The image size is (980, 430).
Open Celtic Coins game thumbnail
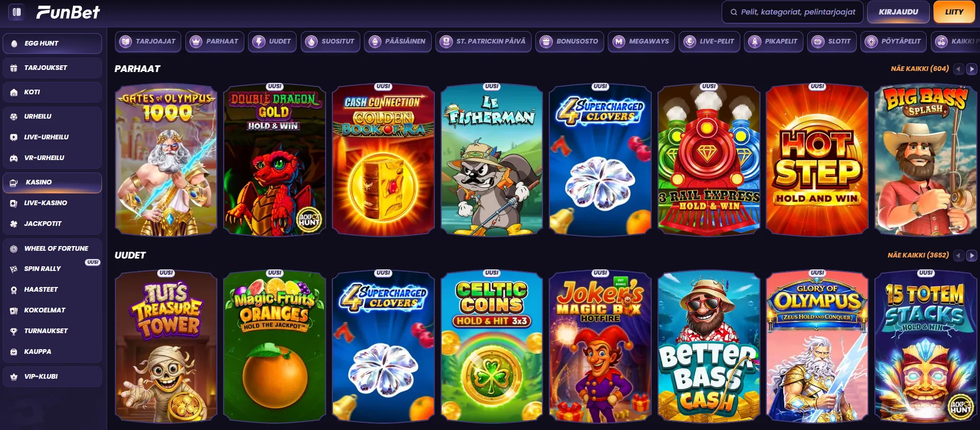[x=492, y=346]
